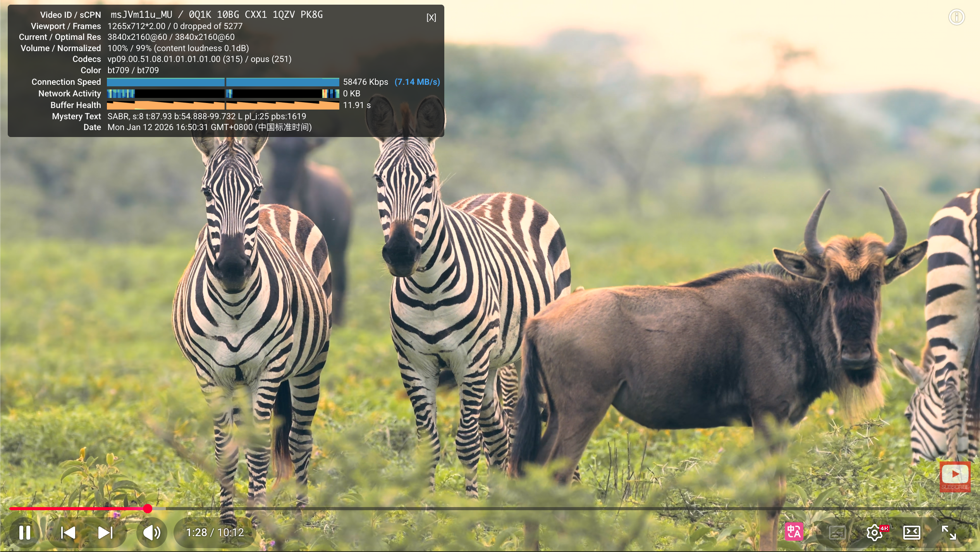Open the info icon in top-right corner
The image size is (980, 552).
[956, 17]
